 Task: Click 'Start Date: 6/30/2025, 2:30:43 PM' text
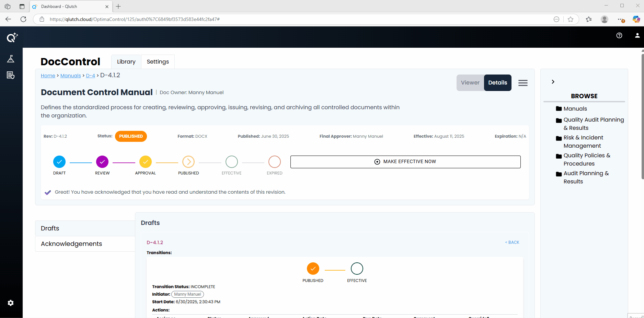click(x=186, y=302)
